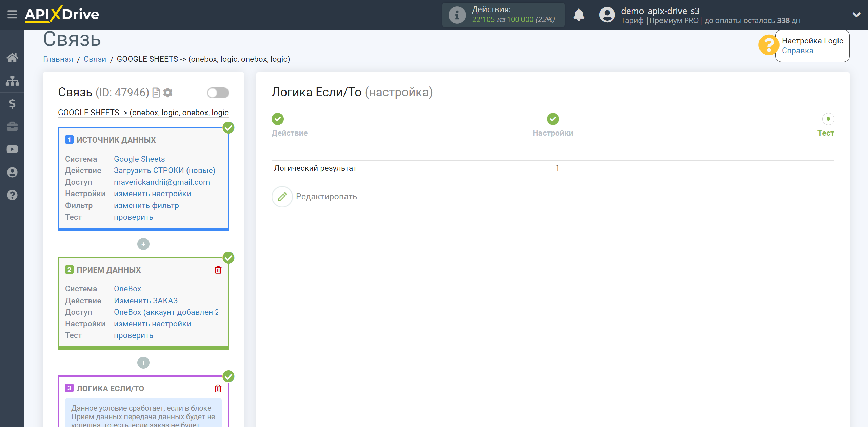Image resolution: width=868 pixels, height=427 pixels.
Task: Click the actions counter 22'105 из 100'000
Action: point(513,20)
